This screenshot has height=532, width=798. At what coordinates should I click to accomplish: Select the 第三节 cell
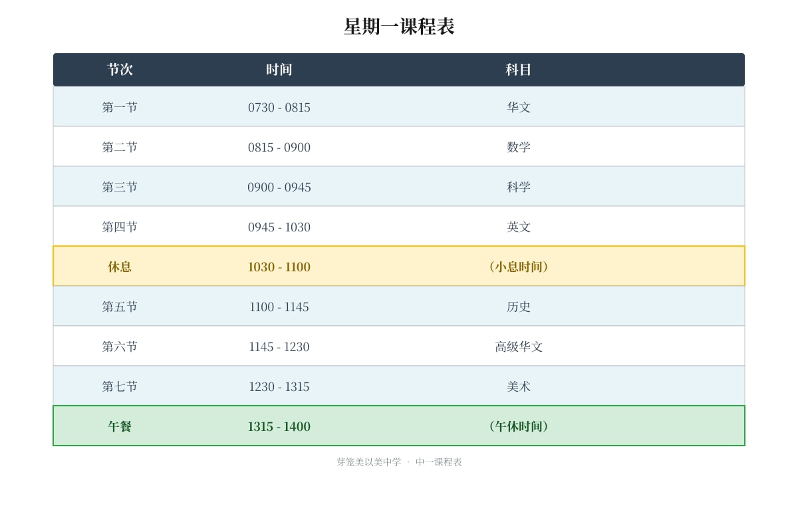pyautogui.click(x=120, y=187)
